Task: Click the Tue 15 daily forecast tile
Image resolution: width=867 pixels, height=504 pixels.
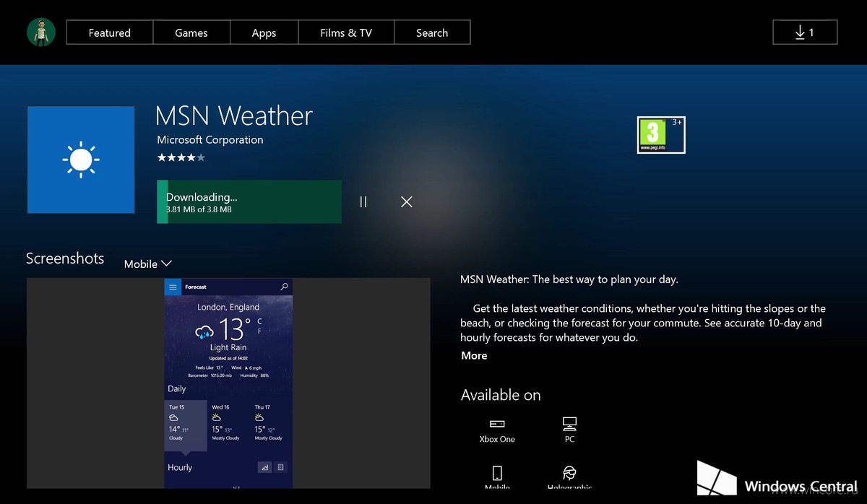Action: pyautogui.click(x=186, y=425)
